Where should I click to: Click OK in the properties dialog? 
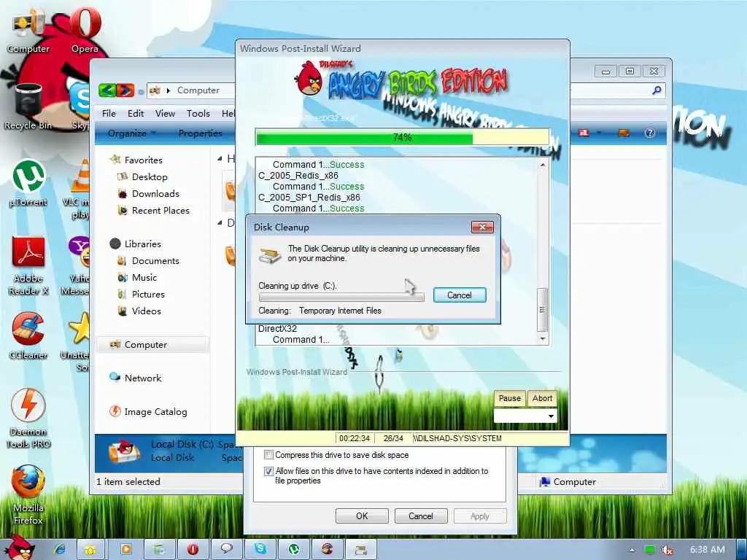pyautogui.click(x=362, y=516)
